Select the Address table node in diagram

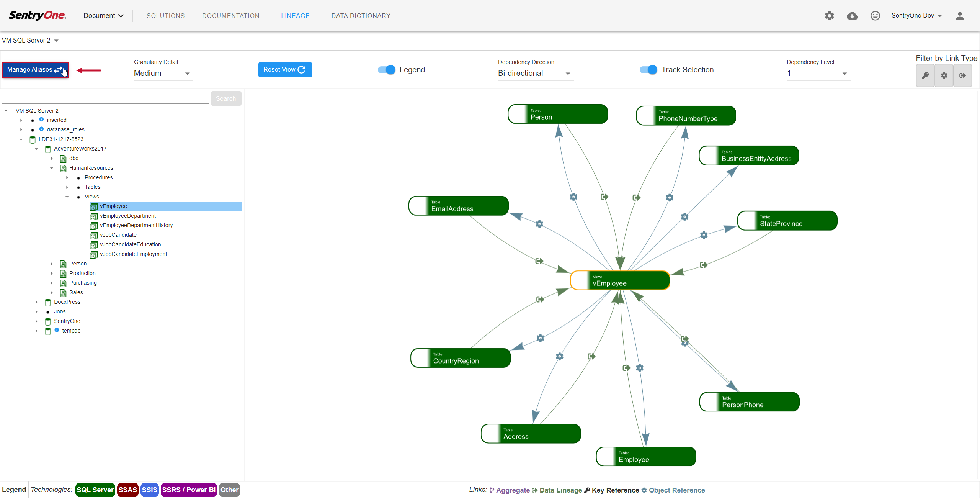pos(531,434)
